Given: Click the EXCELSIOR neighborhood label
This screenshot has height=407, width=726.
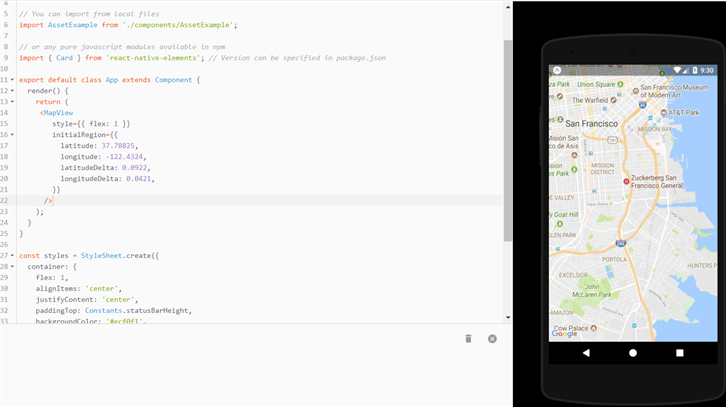Looking at the screenshot, I should pyautogui.click(x=573, y=275).
